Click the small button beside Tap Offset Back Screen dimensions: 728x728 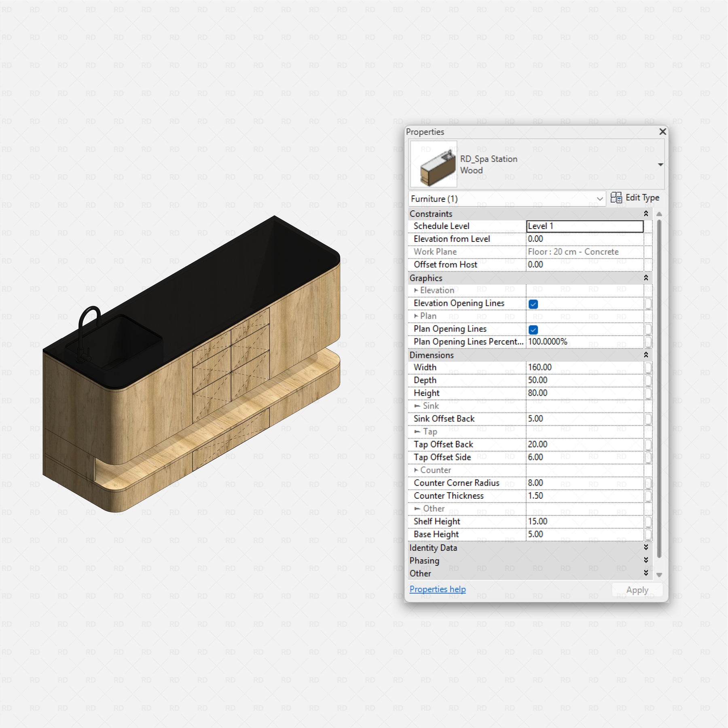648,444
